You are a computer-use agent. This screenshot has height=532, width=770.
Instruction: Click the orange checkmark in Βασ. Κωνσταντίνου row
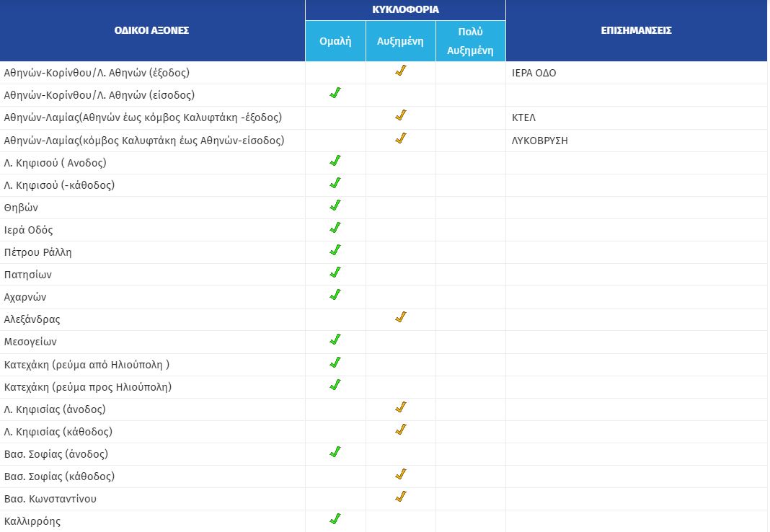pos(401,497)
